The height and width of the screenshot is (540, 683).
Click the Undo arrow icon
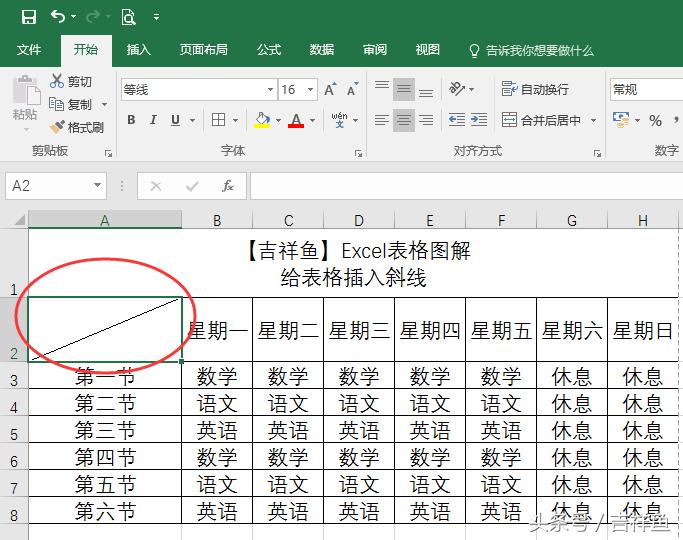[x=57, y=17]
